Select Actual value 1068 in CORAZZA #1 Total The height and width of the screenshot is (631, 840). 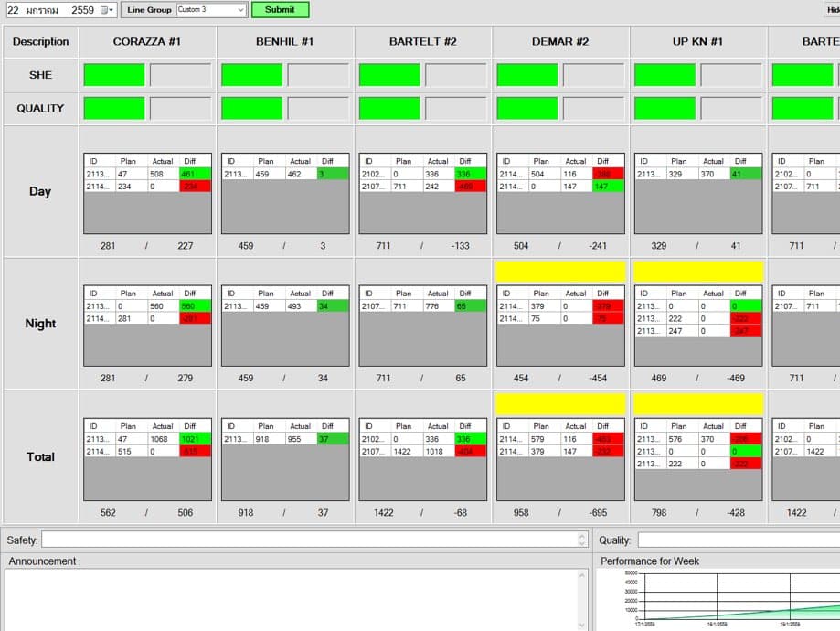click(163, 439)
